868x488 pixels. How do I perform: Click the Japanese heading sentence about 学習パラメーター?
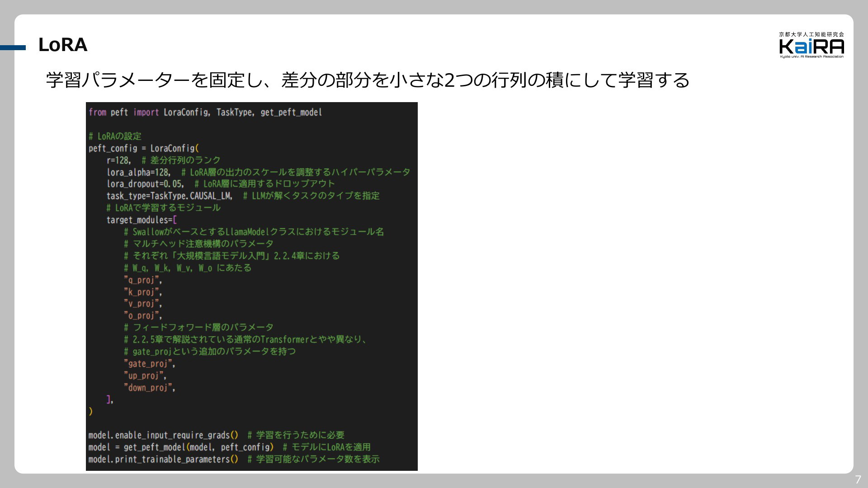tap(368, 80)
